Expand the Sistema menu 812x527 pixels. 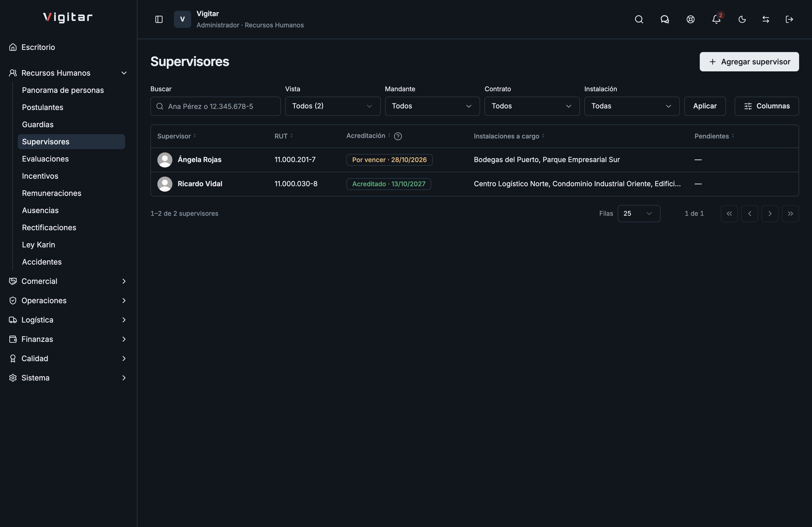coord(68,378)
